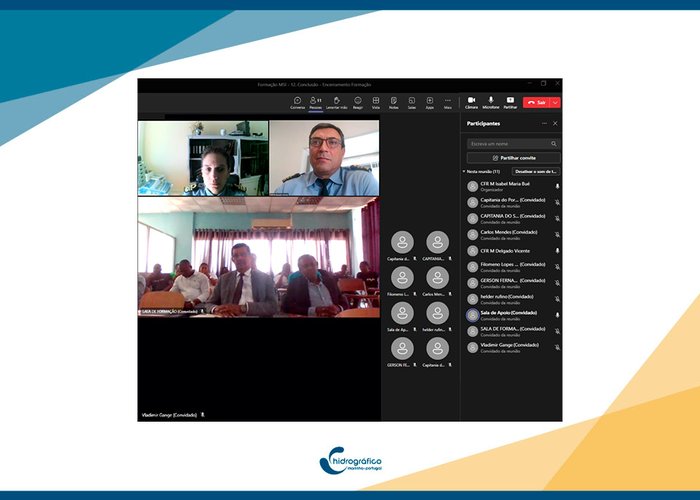Select Carlos Mendes in the participants list
The image size is (700, 500).
508,233
